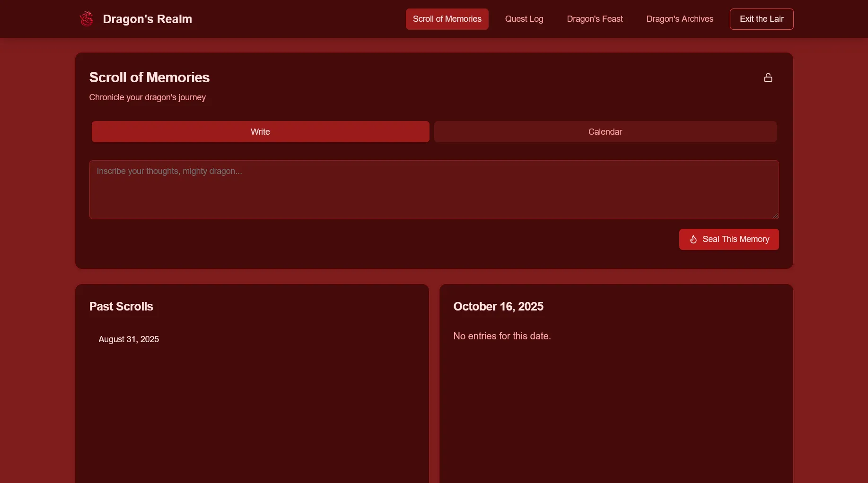Image resolution: width=868 pixels, height=483 pixels.
Task: Open the August 31, 2025 scroll entry
Action: coord(129,339)
